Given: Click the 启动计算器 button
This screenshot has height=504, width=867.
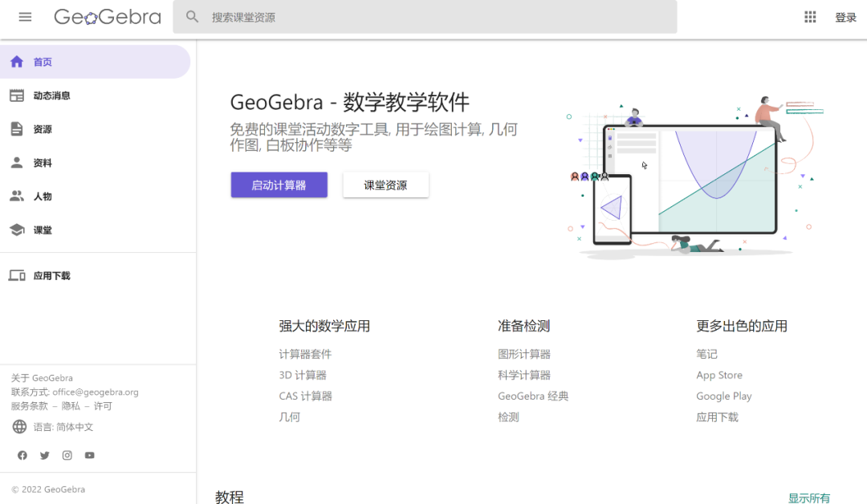Looking at the screenshot, I should point(279,185).
